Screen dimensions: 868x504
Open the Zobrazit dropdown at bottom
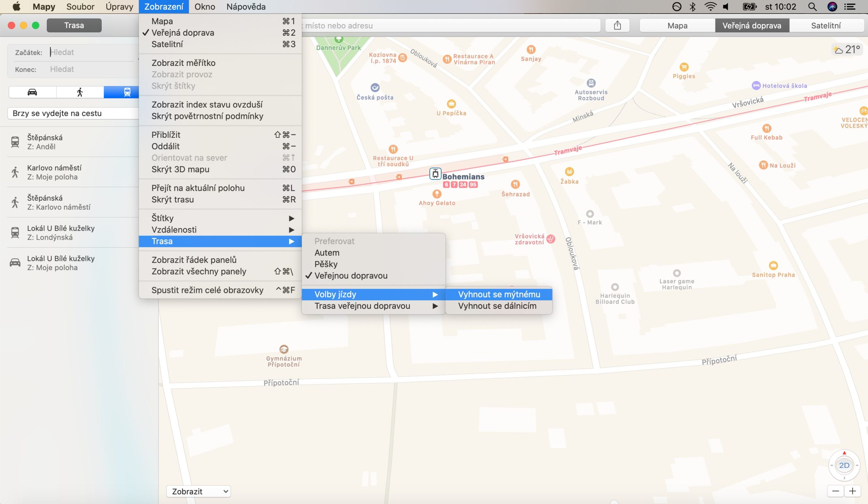tap(198, 491)
